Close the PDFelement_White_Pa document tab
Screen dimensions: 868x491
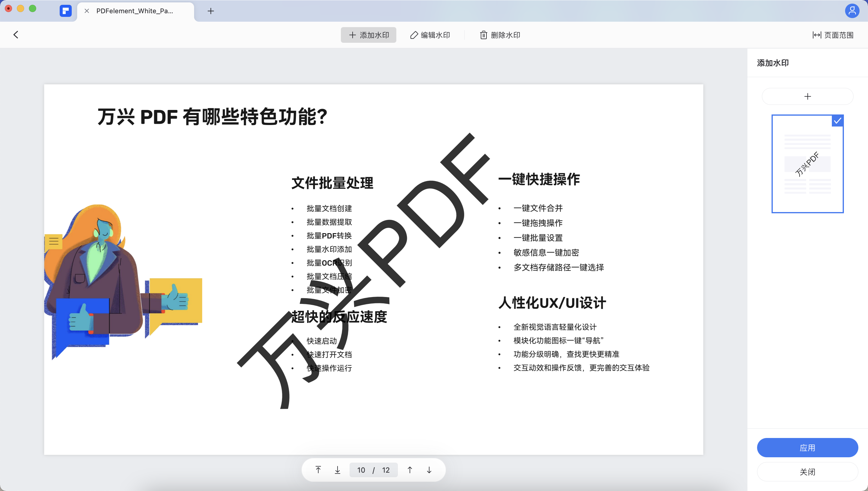point(87,11)
